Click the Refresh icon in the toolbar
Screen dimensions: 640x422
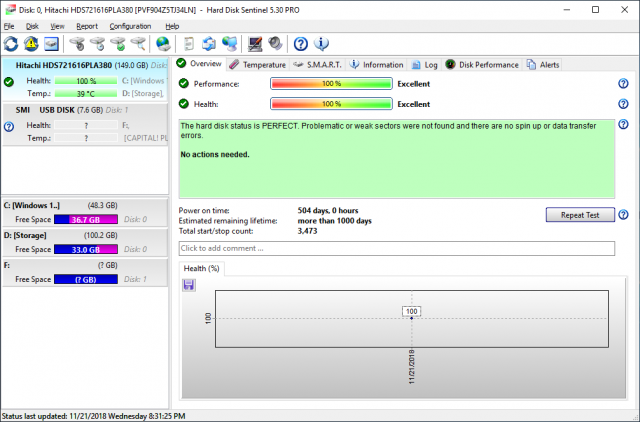pos(11,44)
